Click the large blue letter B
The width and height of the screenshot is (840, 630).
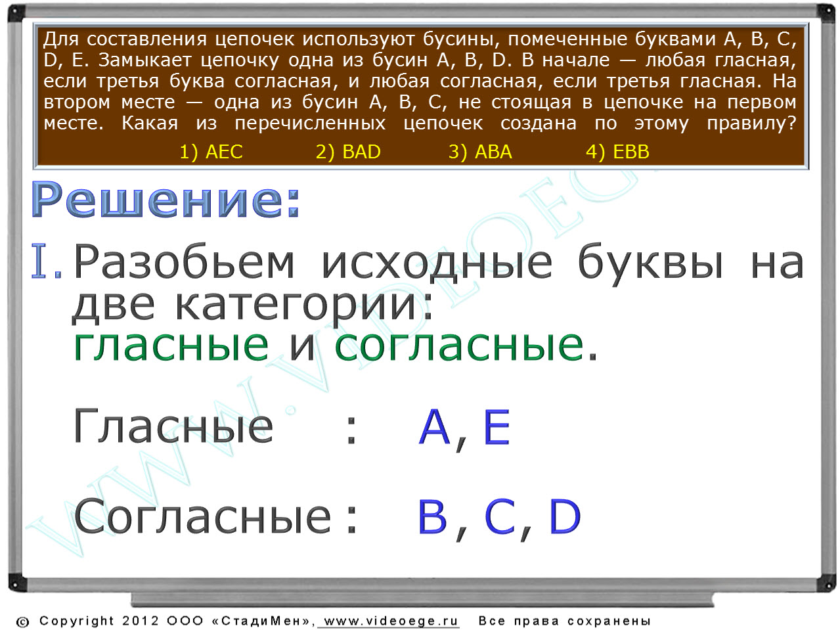432,516
